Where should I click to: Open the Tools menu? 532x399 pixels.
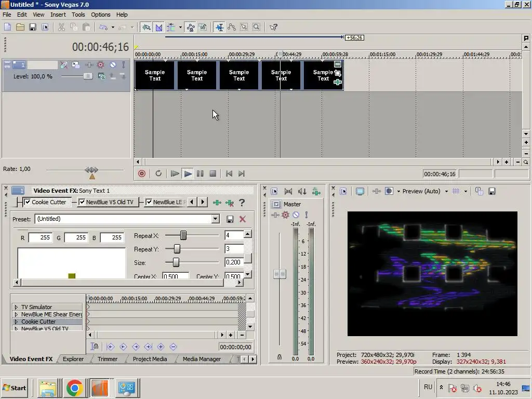tap(78, 15)
